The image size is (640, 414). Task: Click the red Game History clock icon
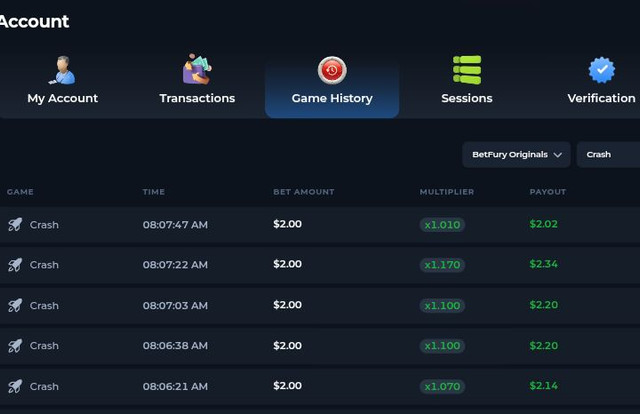coord(332,70)
